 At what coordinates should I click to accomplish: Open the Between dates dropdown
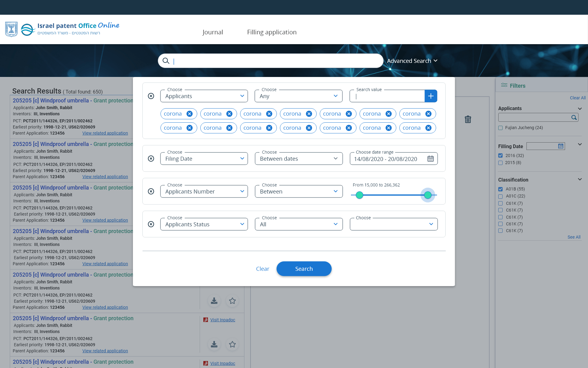pos(299,159)
